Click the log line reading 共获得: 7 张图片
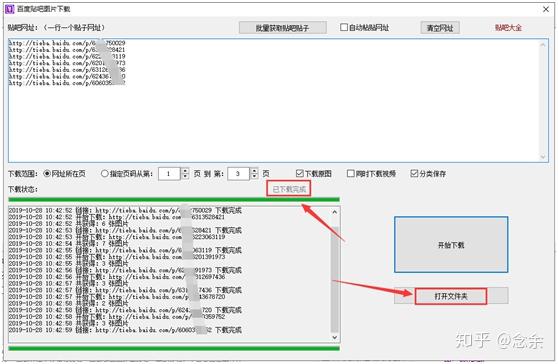This screenshot has height=364, width=558. [x=68, y=243]
